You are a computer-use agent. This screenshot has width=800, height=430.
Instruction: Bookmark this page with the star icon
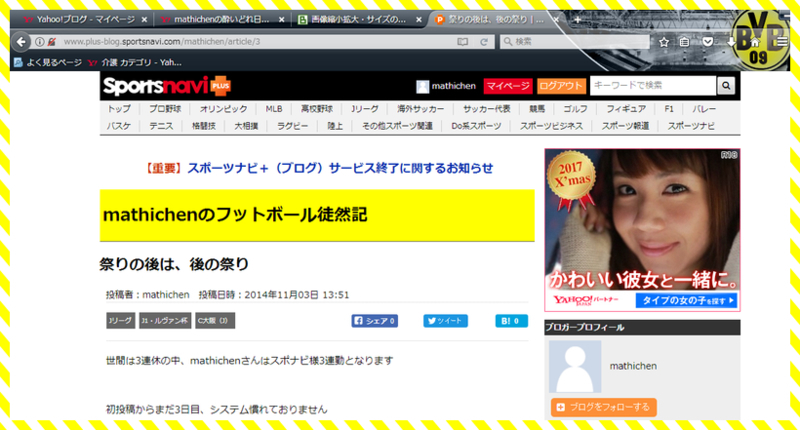coord(663,42)
